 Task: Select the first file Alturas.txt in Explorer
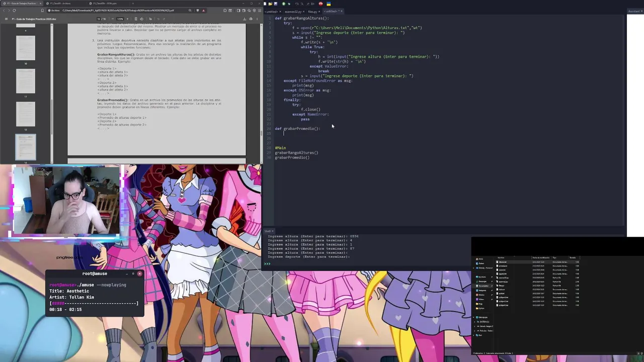[538, 262]
